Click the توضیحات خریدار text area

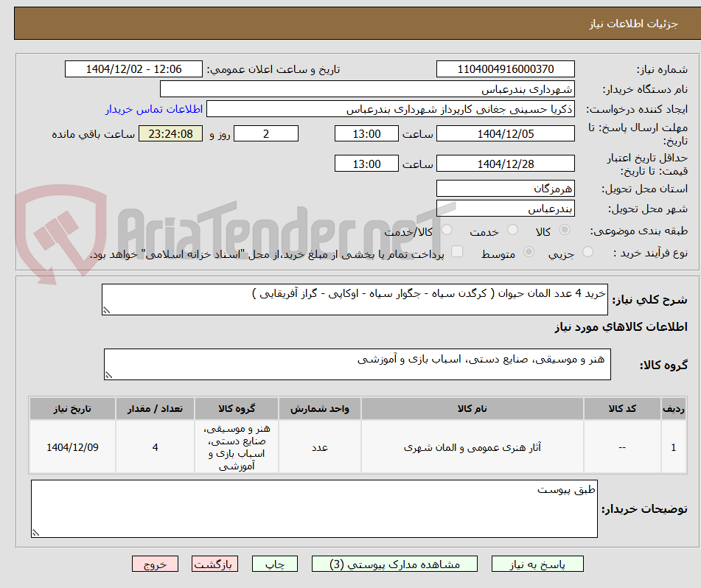tap(314, 509)
